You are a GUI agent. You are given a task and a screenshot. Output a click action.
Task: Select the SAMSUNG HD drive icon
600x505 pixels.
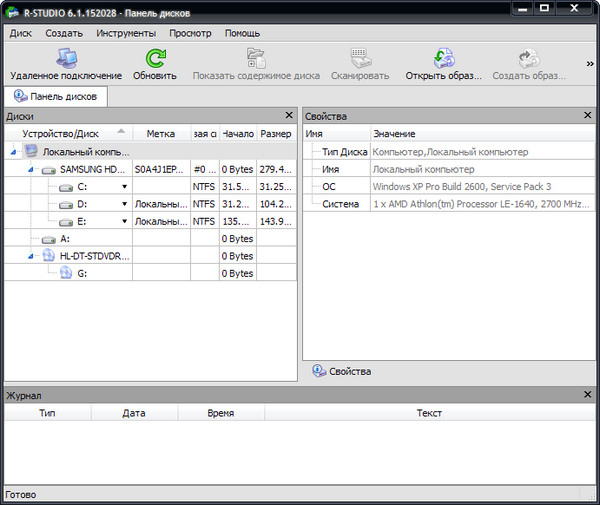click(x=50, y=169)
